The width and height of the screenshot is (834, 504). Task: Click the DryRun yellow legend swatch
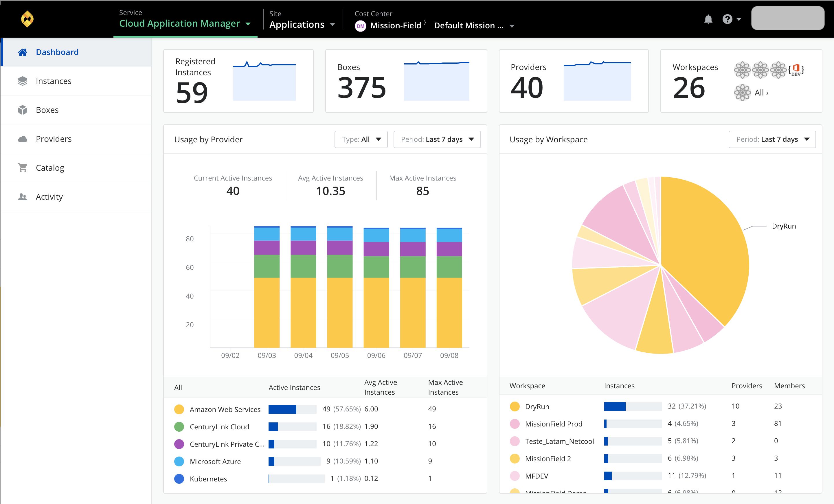515,406
